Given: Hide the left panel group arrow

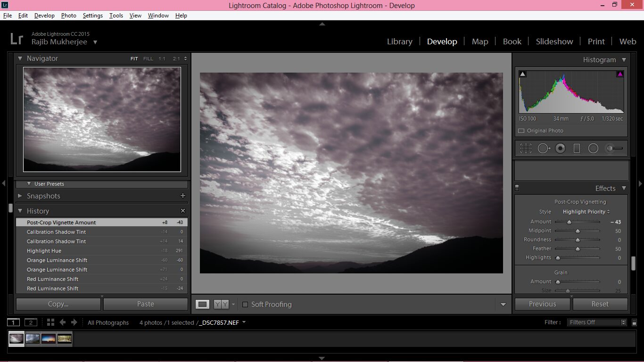Looking at the screenshot, I should [x=4, y=183].
